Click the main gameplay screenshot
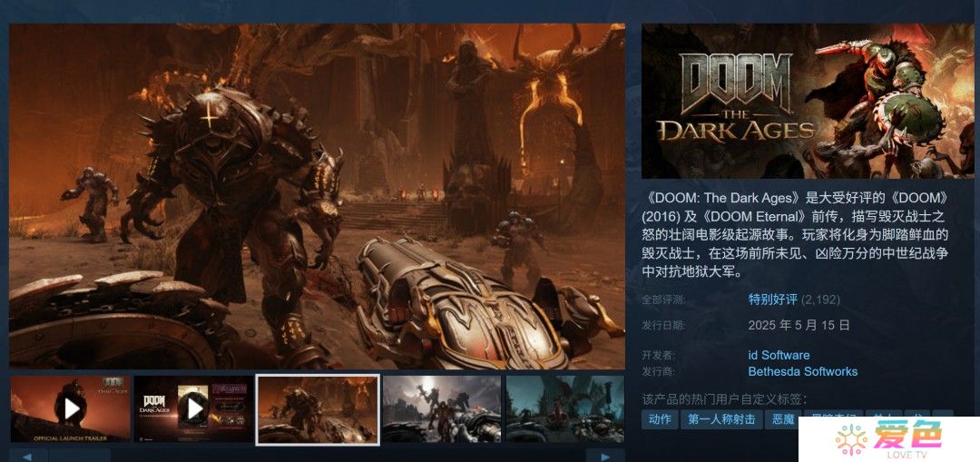Image resolution: width=980 pixels, height=462 pixels. 317,196
